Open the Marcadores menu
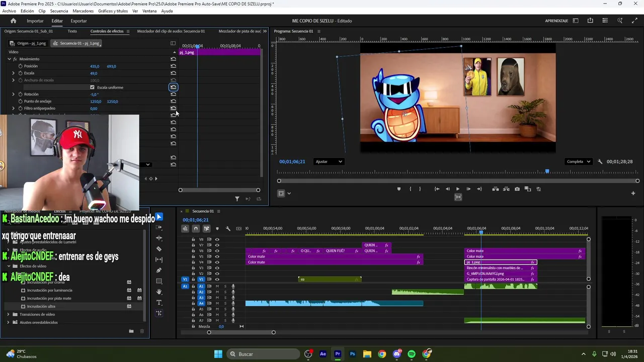 click(x=83, y=11)
